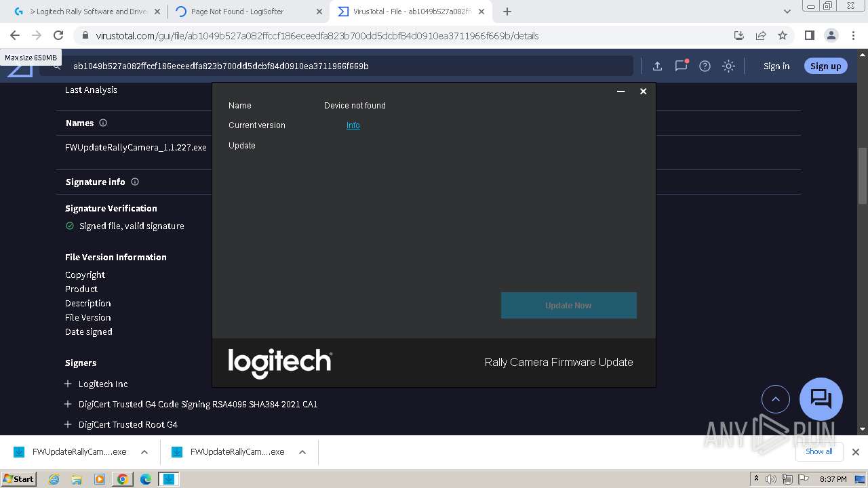Image resolution: width=868 pixels, height=488 pixels.
Task: Expand DigiCert Trusted G4 Code Signing entry
Action: click(x=68, y=404)
